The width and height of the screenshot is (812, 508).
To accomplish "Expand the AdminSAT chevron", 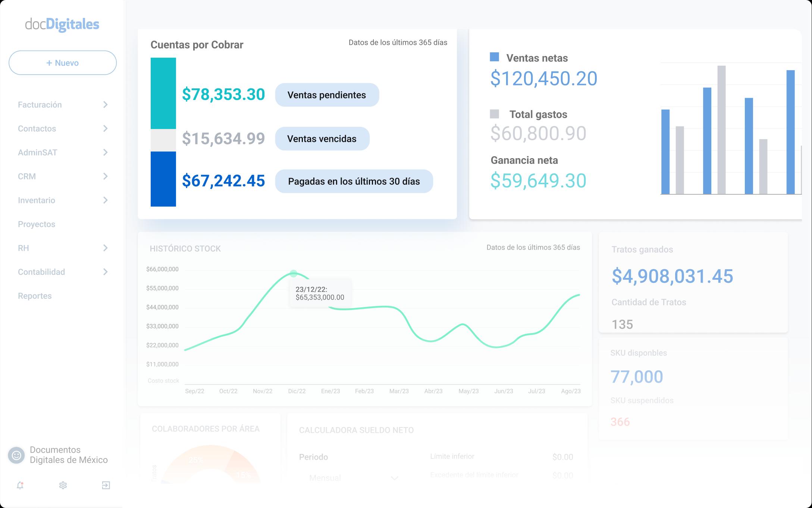I will [x=105, y=153].
